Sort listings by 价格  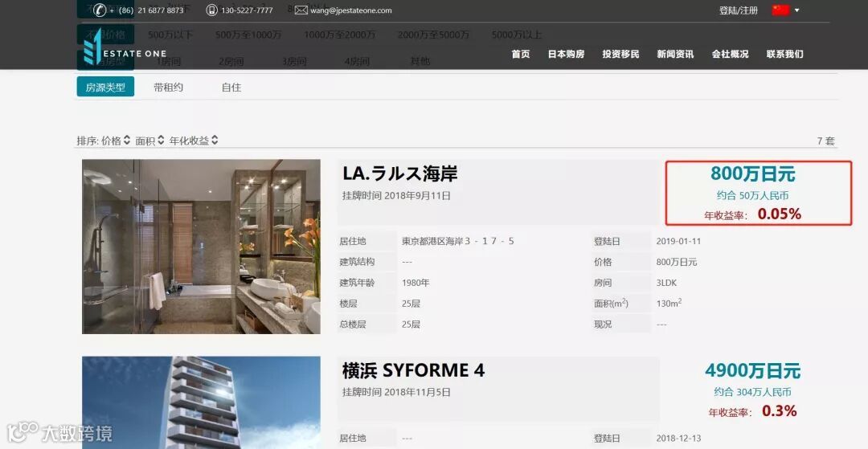click(x=116, y=141)
